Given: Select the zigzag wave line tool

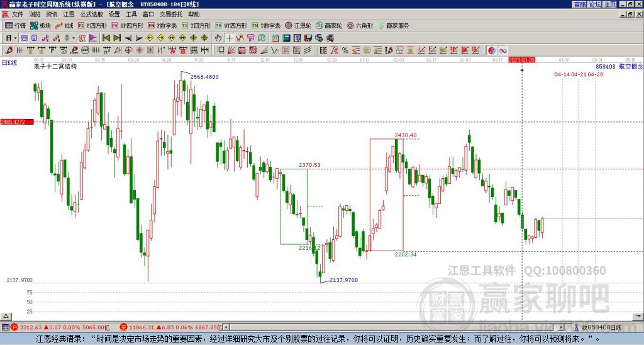Looking at the screenshot, I should point(274,50).
